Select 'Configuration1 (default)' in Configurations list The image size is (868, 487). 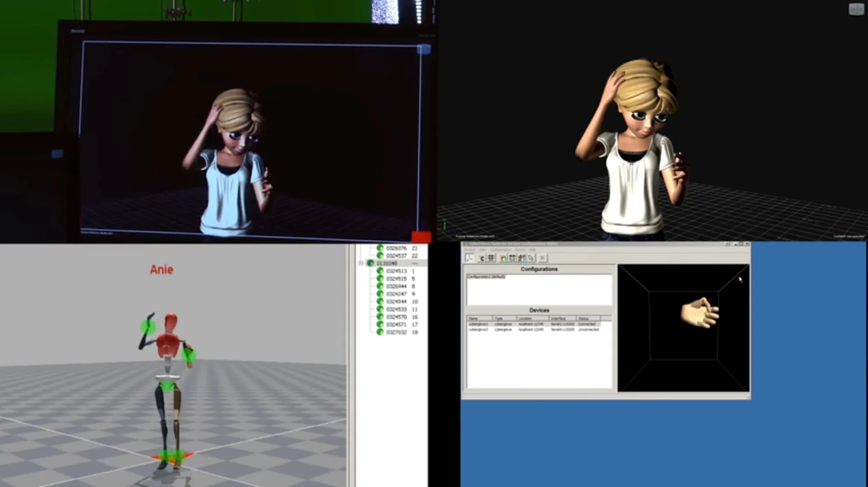pyautogui.click(x=486, y=277)
